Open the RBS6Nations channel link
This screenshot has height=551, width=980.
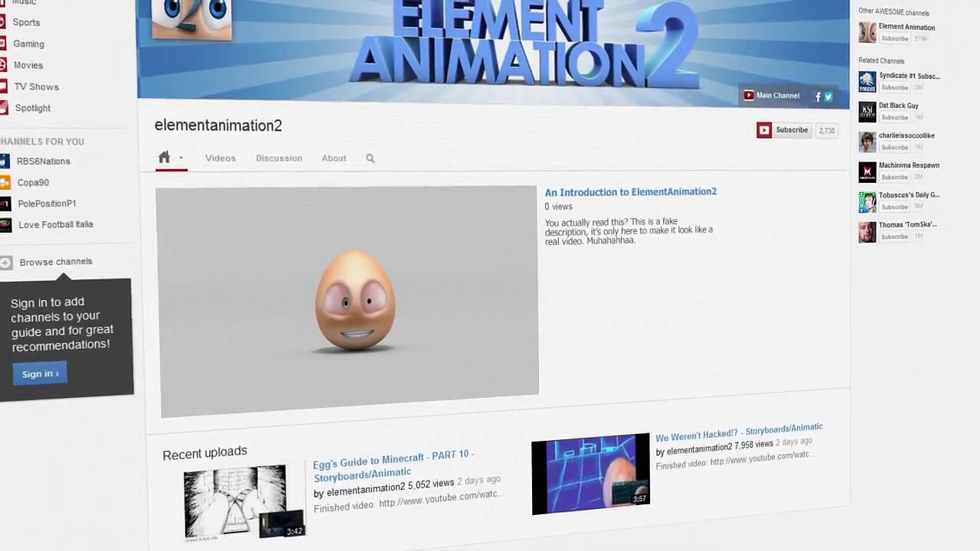(x=43, y=161)
